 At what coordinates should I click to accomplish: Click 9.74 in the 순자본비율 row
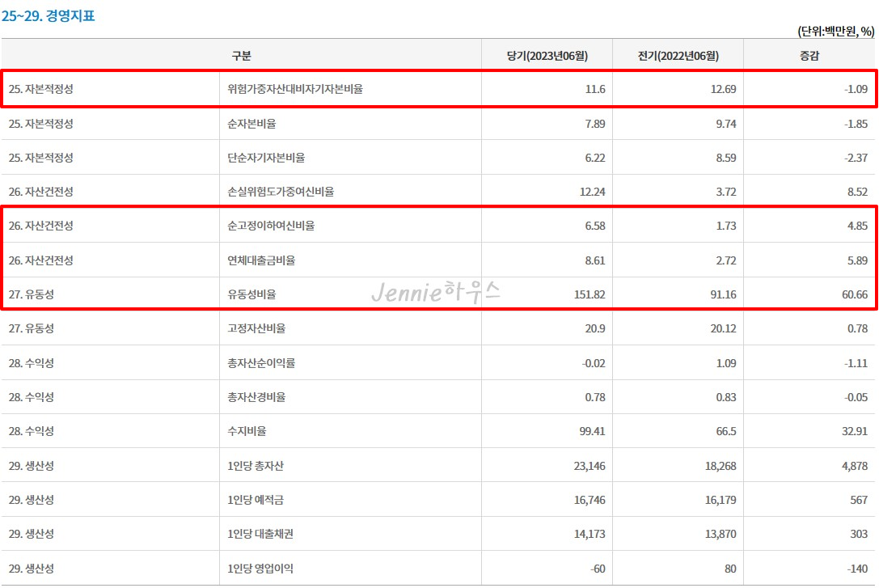[x=726, y=124]
